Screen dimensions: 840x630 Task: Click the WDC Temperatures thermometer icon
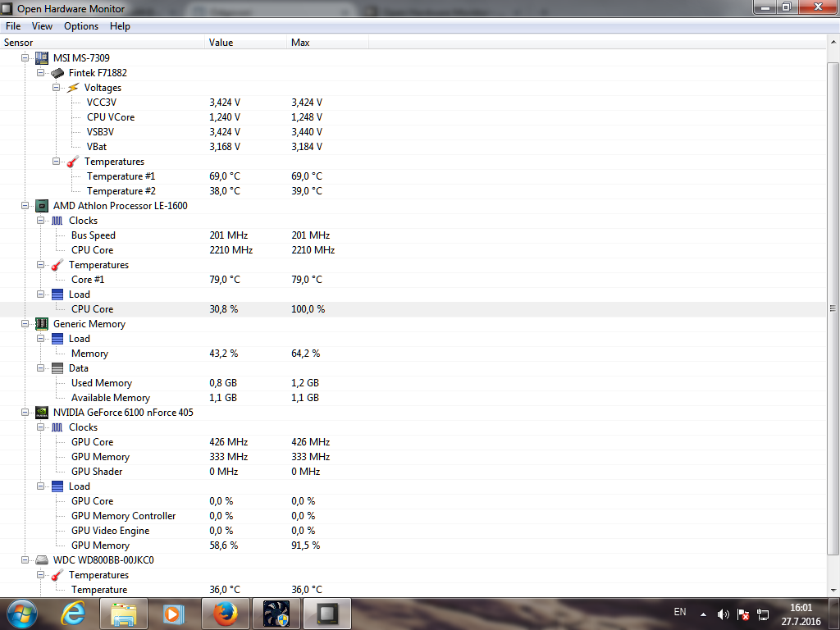point(57,575)
